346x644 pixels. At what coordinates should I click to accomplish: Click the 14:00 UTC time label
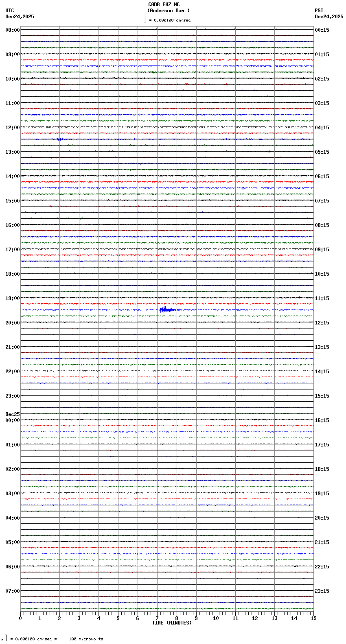[x=13, y=176]
